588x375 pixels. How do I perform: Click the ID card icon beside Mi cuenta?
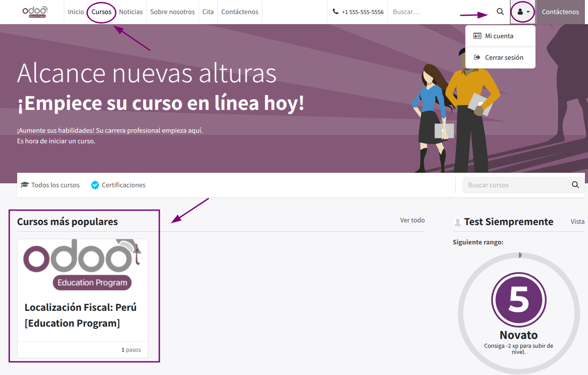pyautogui.click(x=477, y=36)
